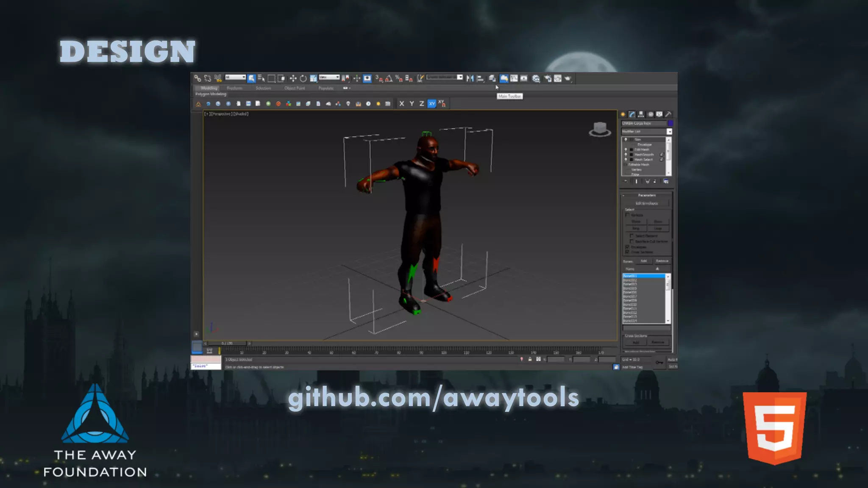868x488 pixels.
Task: Click the Bind to Space Warp icon
Action: (218, 78)
